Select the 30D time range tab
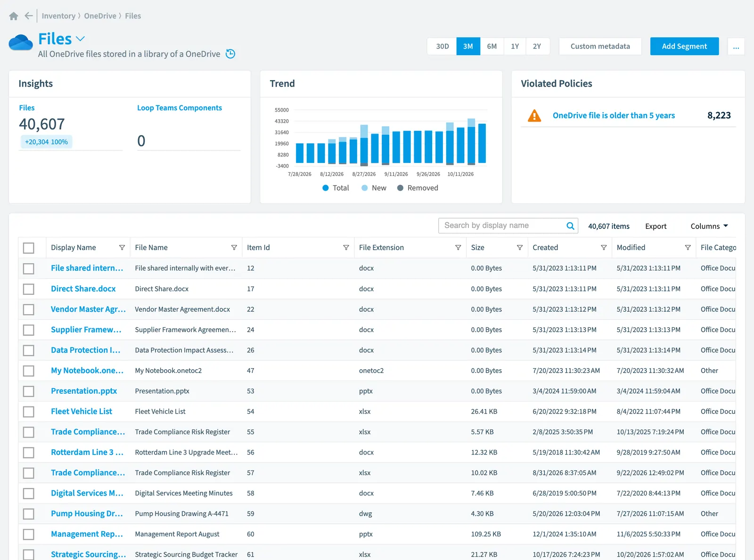The height and width of the screenshot is (560, 754). click(x=442, y=46)
